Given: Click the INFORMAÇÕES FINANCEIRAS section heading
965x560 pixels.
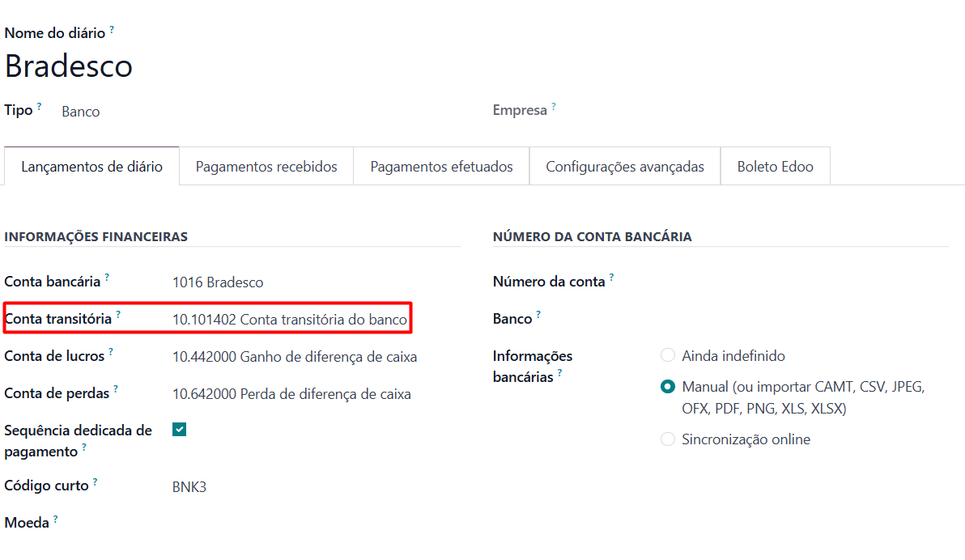Looking at the screenshot, I should tap(96, 237).
